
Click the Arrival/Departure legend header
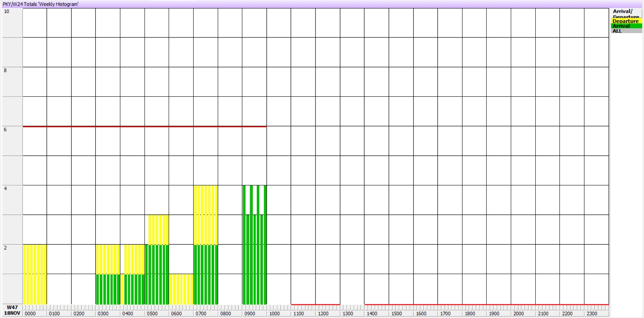(626, 13)
